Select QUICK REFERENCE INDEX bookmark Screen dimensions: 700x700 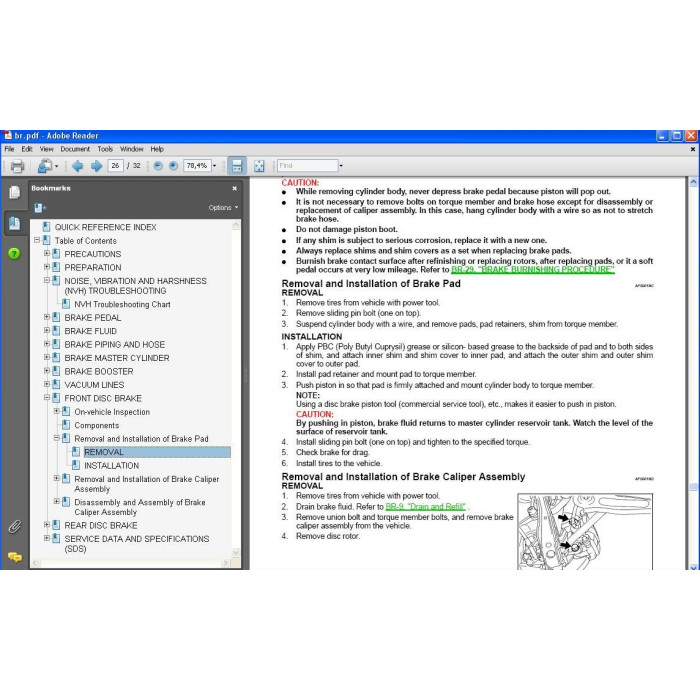(x=105, y=227)
